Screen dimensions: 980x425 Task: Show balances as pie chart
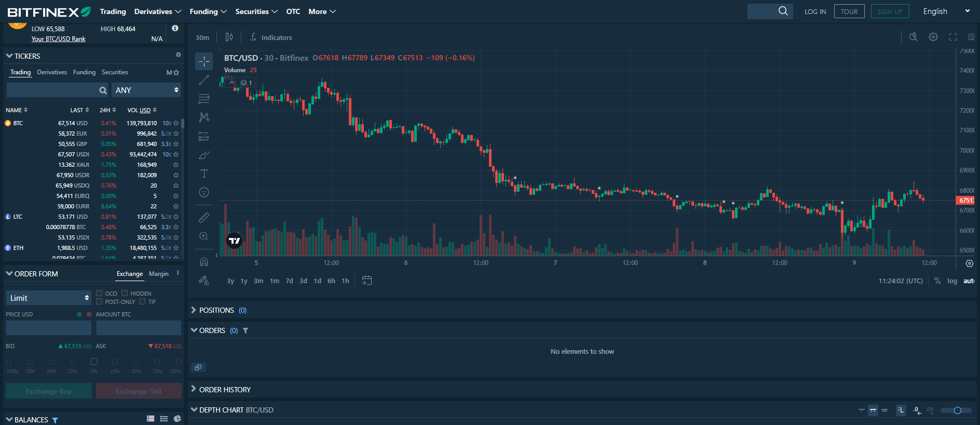coord(178,419)
